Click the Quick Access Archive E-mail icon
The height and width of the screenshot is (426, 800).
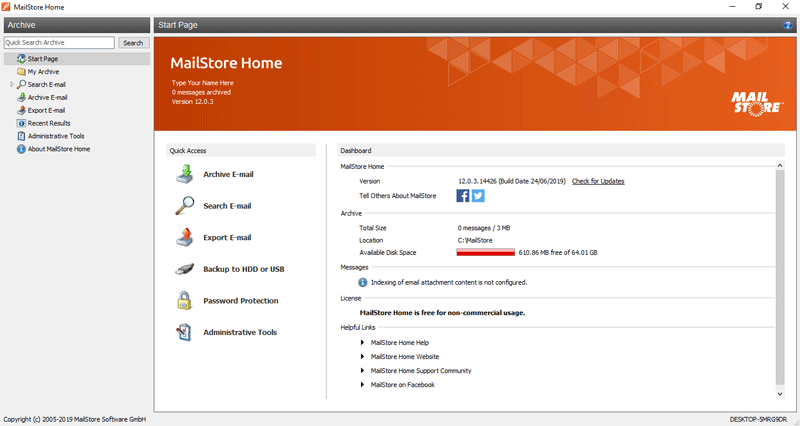[x=185, y=174]
